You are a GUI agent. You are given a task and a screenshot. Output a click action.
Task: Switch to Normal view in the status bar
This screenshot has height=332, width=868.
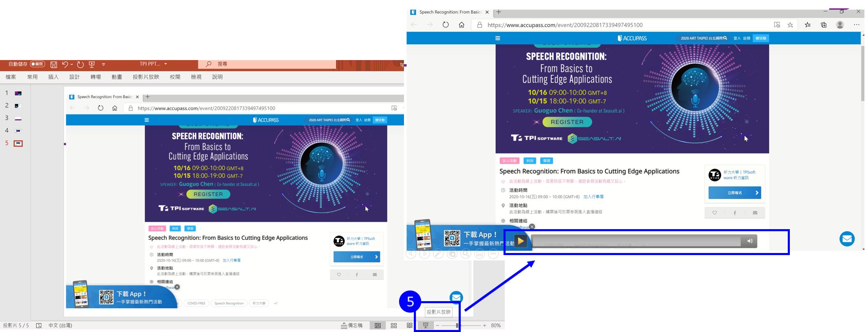click(378, 325)
